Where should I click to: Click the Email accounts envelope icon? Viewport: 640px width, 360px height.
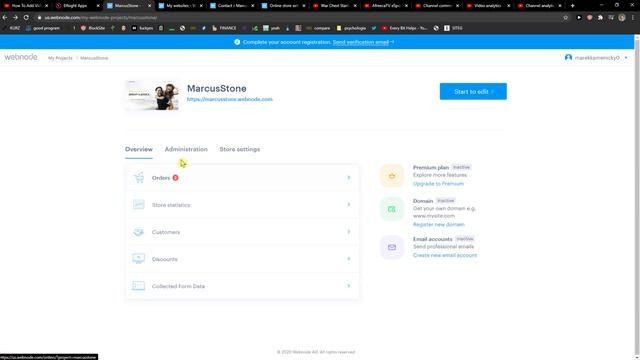(x=392, y=247)
